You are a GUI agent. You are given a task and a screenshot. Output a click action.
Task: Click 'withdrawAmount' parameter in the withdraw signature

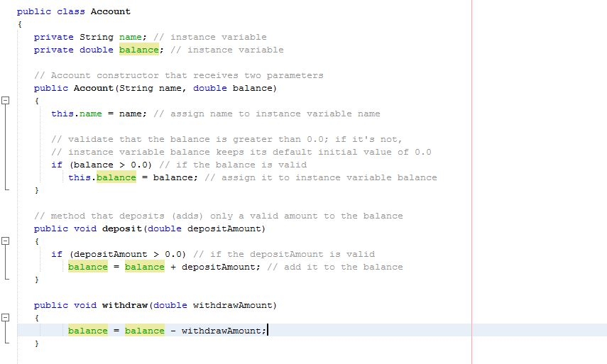(x=233, y=305)
